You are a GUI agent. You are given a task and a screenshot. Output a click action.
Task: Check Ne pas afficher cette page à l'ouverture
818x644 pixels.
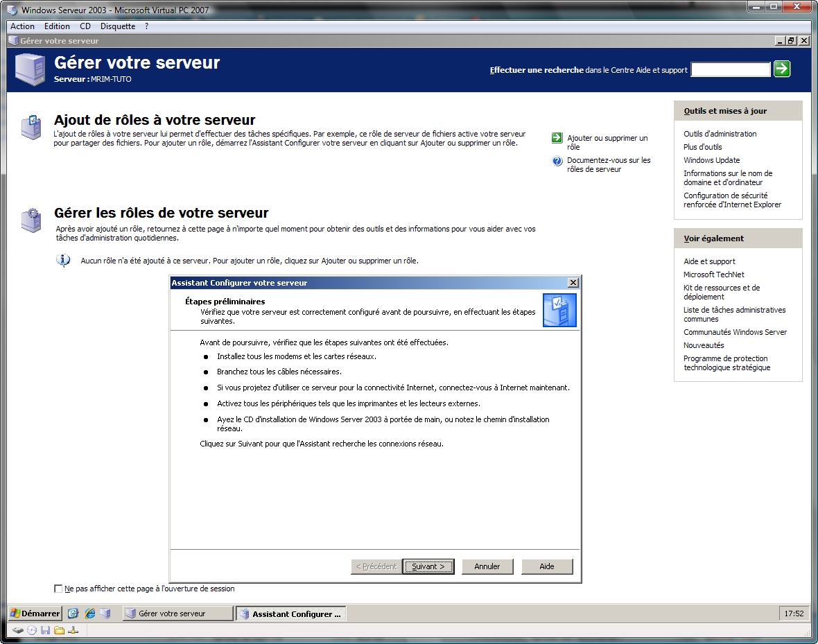coord(58,589)
